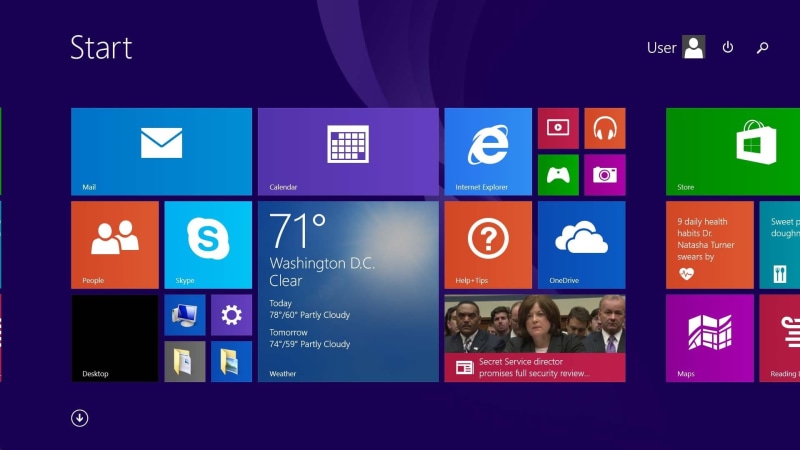Open the People tile
The image size is (800, 450).
click(115, 245)
